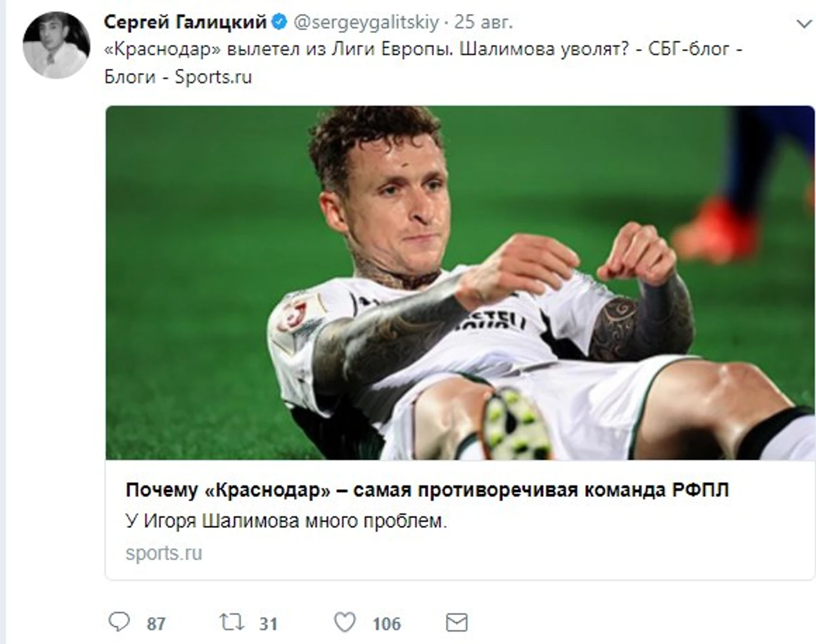Send tweet via envelope message icon
816x644 pixels.
[x=457, y=622]
